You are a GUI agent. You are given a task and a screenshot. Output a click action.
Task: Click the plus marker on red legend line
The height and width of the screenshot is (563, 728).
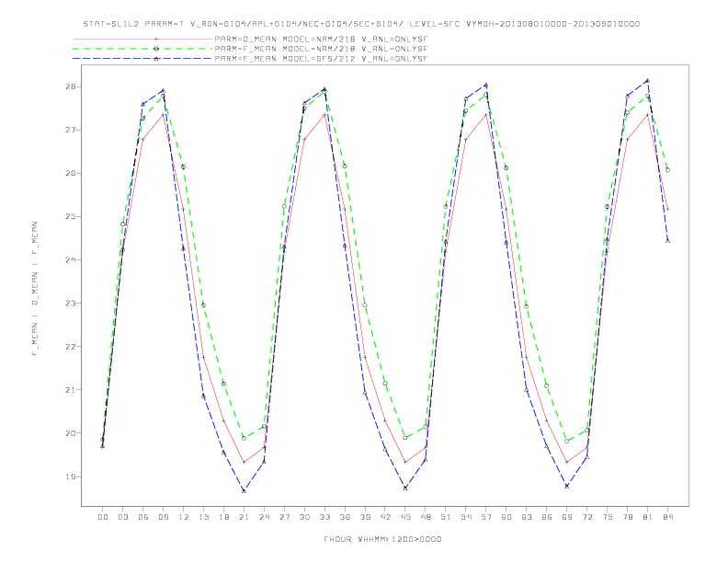pyautogui.click(x=156, y=39)
